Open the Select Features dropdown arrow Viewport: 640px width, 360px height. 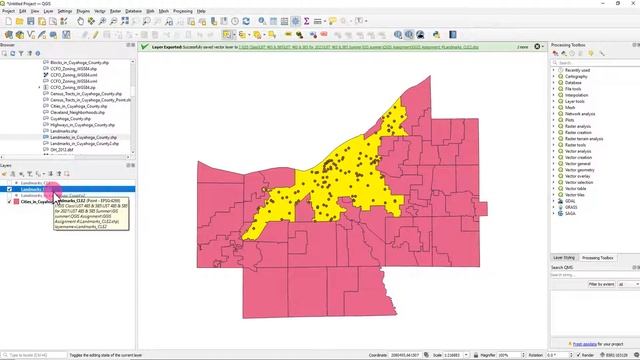coord(234,35)
